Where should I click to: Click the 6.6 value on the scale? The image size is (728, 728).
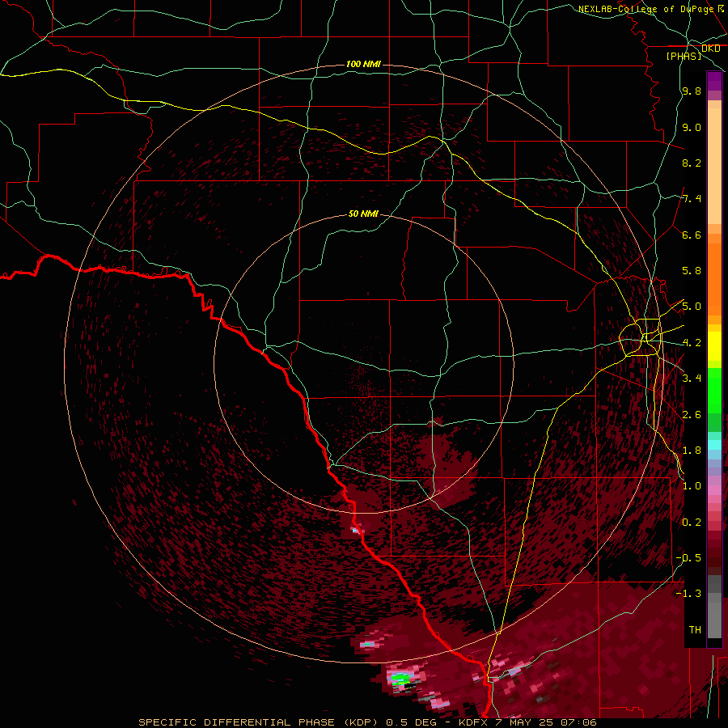click(x=692, y=235)
